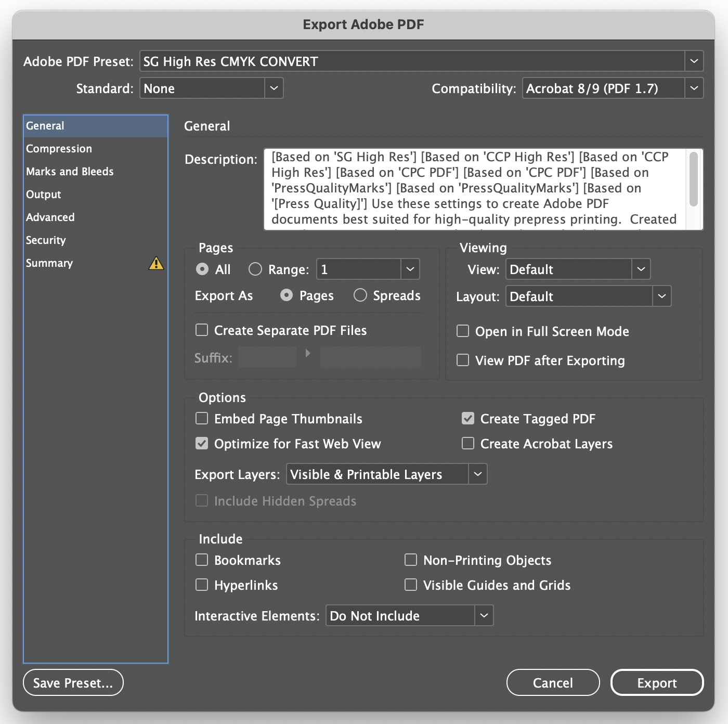The width and height of the screenshot is (728, 724).
Task: Uncheck Optimize for Fast Web View
Action: coord(202,444)
